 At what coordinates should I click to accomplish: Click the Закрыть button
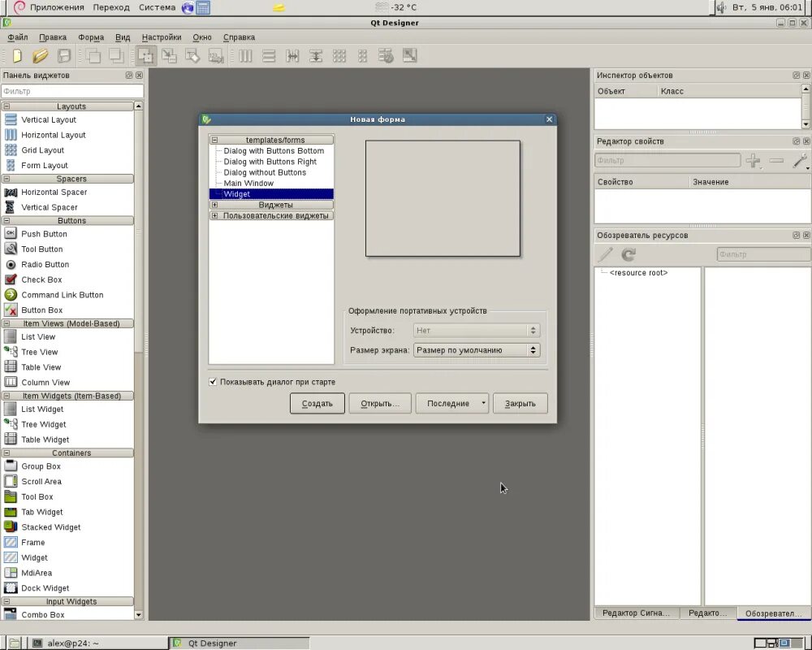click(520, 403)
